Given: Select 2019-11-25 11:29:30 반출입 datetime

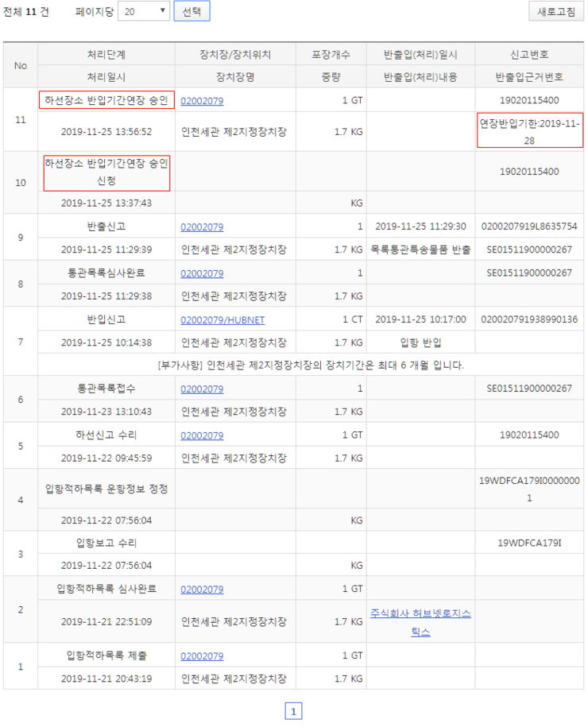Looking at the screenshot, I should coord(420,226).
